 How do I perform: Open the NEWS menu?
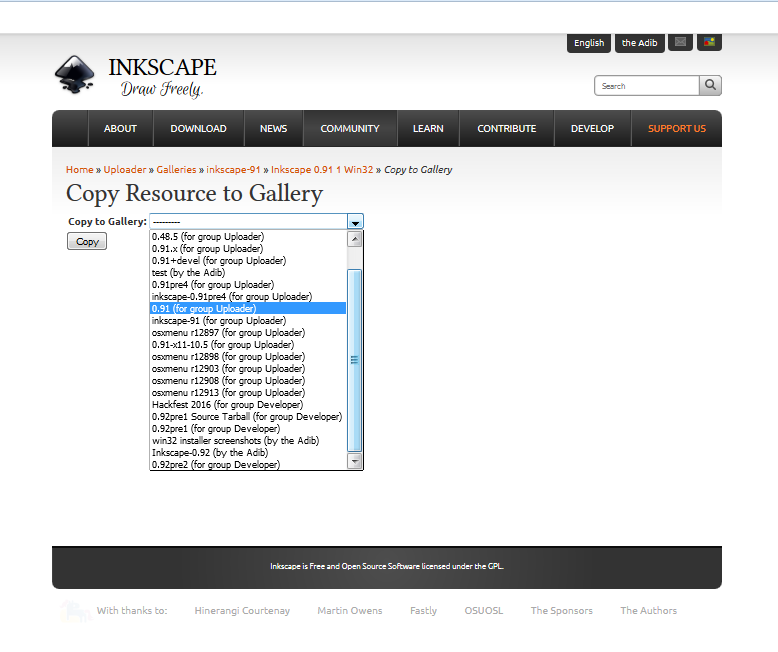coord(273,129)
